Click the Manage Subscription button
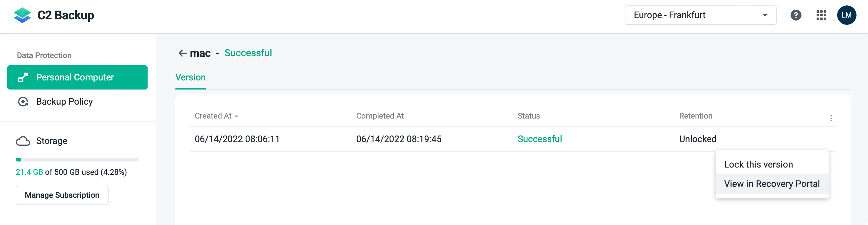This screenshot has width=868, height=225. [x=62, y=195]
